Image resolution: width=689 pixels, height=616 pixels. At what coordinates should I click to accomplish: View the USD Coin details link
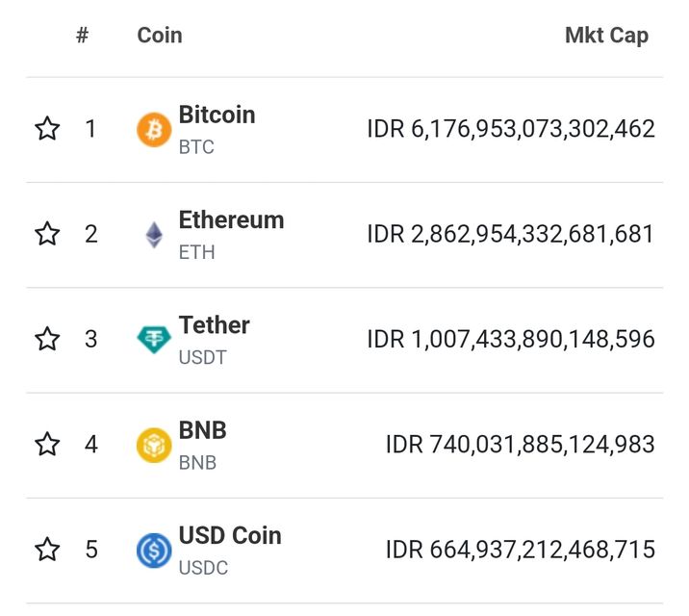(x=230, y=535)
